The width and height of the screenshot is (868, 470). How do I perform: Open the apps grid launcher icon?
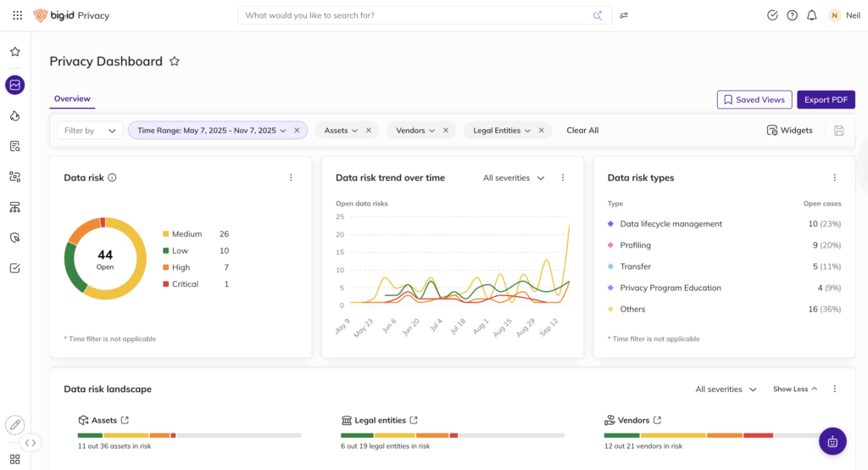coord(17,15)
